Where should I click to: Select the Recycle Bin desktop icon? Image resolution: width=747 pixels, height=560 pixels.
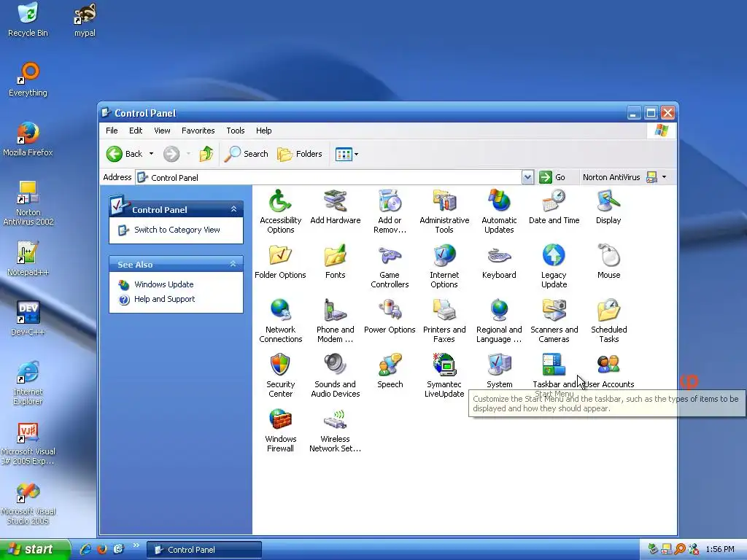click(28, 20)
